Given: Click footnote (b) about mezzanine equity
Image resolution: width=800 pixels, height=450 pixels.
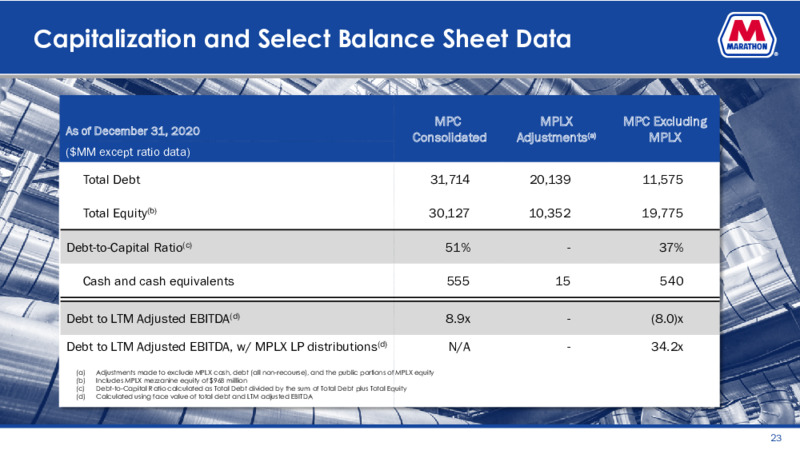Looking at the screenshot, I should 162,381.
